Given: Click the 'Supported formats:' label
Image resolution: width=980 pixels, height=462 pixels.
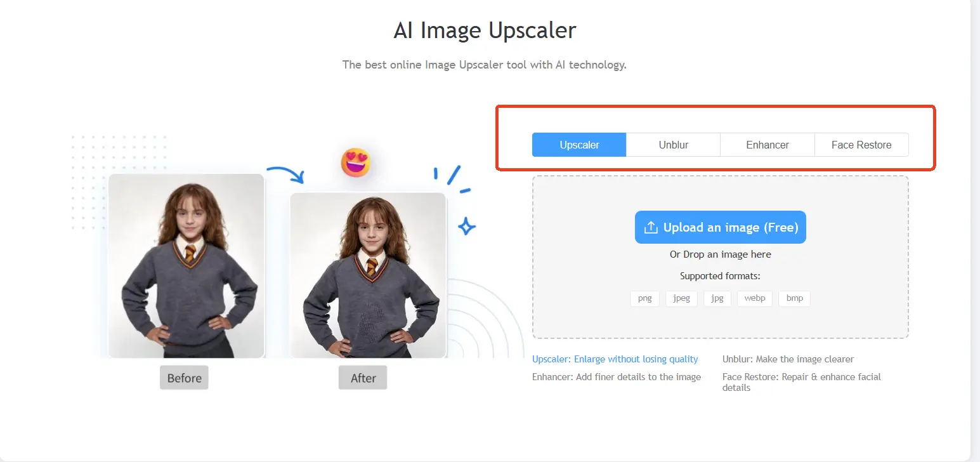Looking at the screenshot, I should (721, 276).
